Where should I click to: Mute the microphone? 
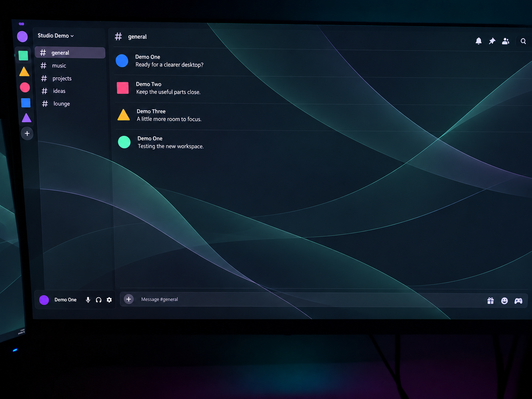(88, 300)
